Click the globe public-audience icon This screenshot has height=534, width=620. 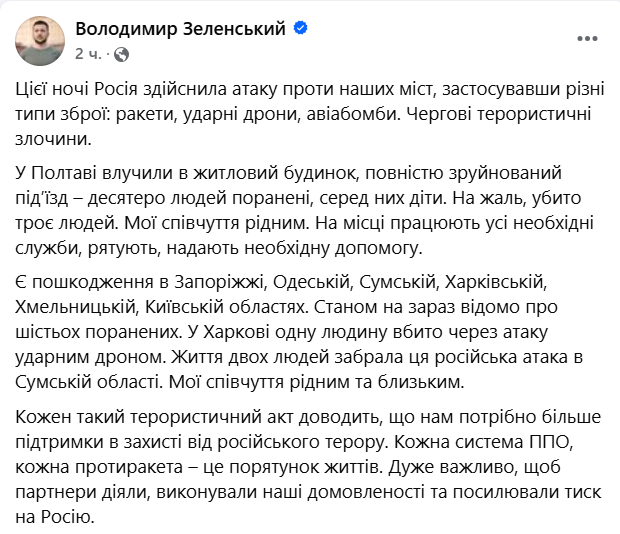coord(122,53)
